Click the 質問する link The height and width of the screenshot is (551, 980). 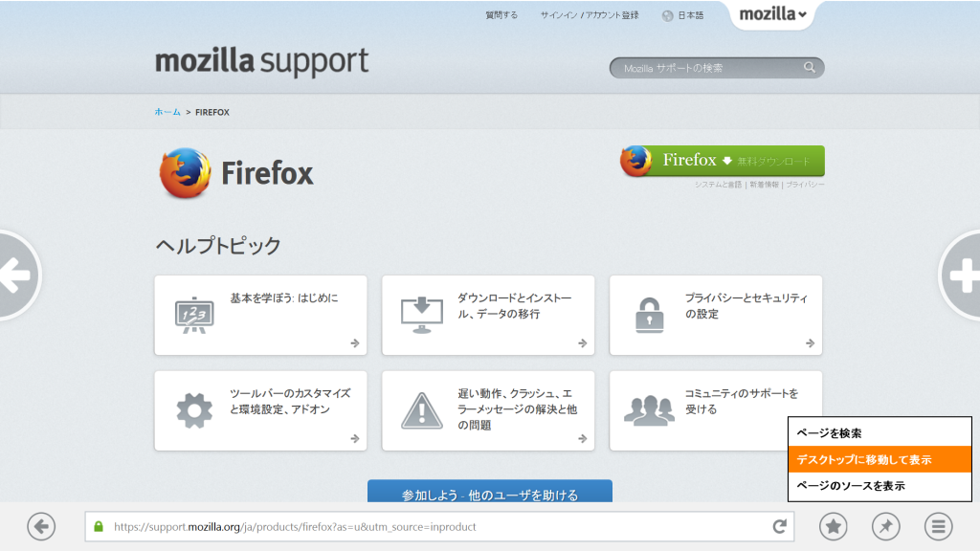coord(501,15)
